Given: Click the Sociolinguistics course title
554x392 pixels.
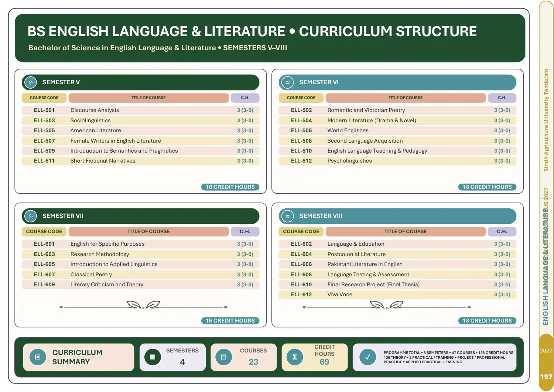Looking at the screenshot, I should [90, 120].
